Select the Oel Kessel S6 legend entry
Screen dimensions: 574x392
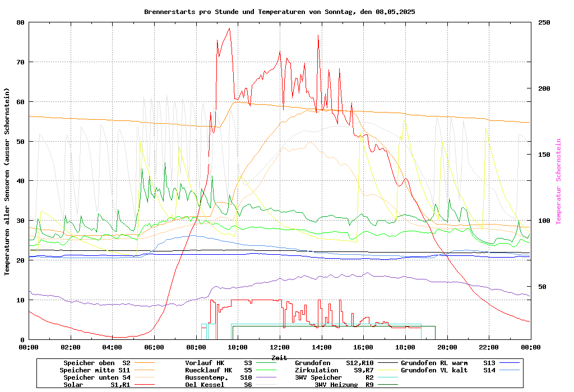click(x=219, y=385)
